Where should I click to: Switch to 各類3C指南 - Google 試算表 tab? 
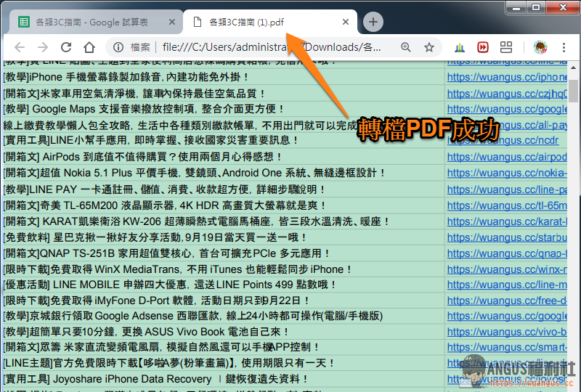(x=96, y=23)
